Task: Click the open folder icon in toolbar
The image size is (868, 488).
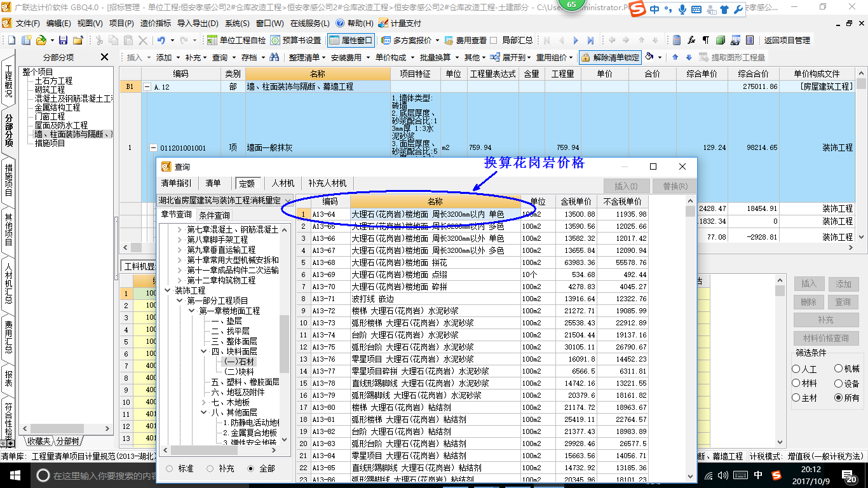Action: (41, 40)
